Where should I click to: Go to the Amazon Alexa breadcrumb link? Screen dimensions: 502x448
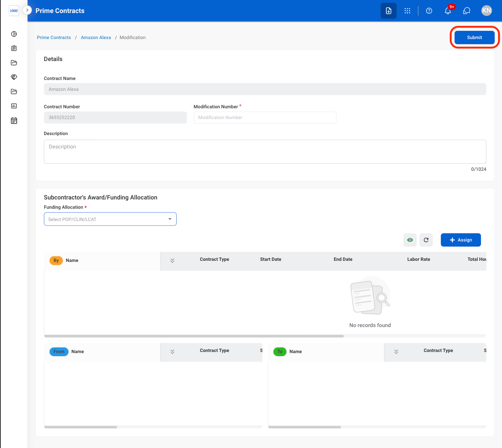tap(96, 38)
